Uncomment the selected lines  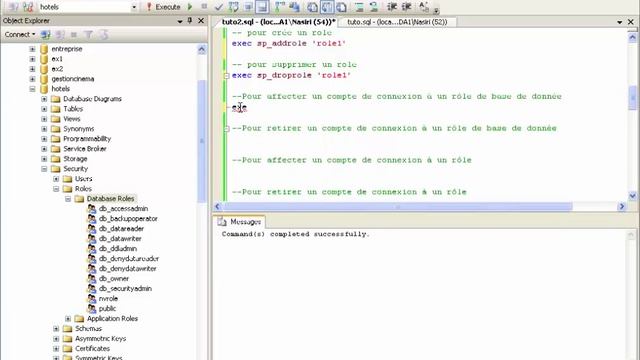tap(373, 7)
